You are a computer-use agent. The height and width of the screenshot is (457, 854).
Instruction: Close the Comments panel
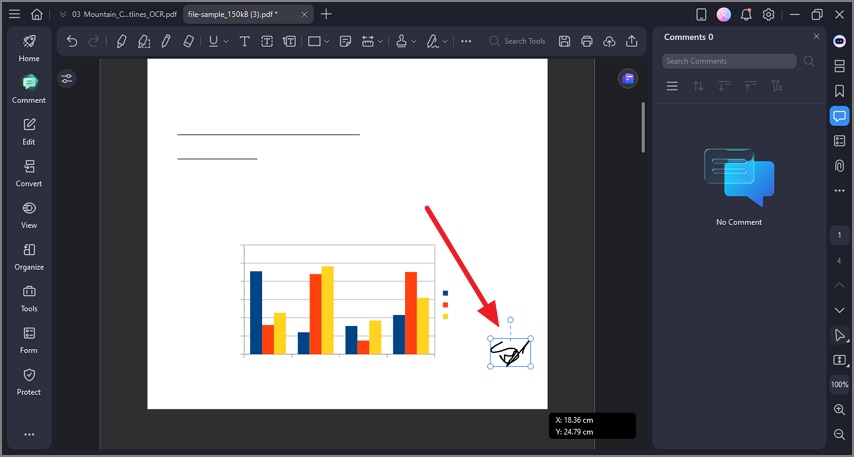(816, 36)
